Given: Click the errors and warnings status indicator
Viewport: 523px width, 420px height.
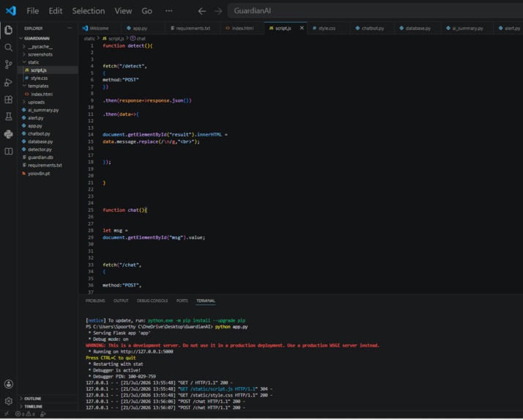Looking at the screenshot, I should (25, 414).
